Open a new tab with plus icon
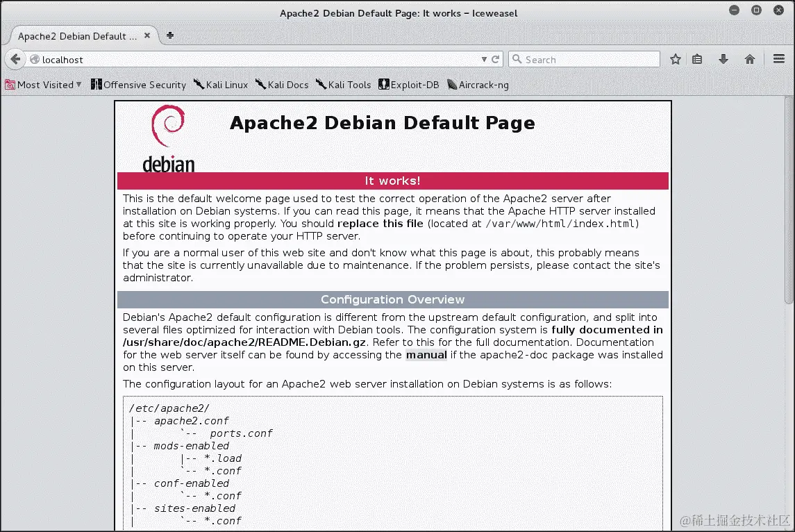795x532 pixels. coord(170,35)
